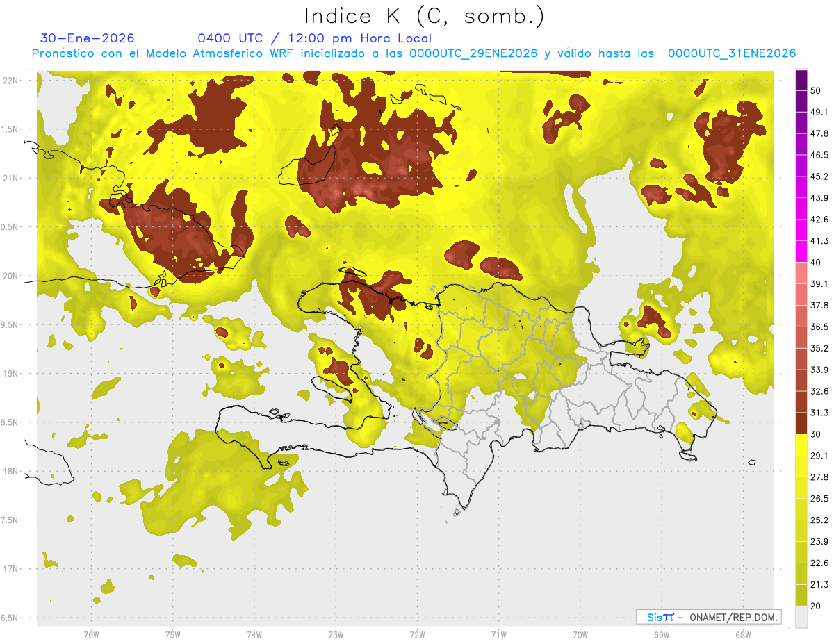Click colorbar value '27.8'

point(819,477)
